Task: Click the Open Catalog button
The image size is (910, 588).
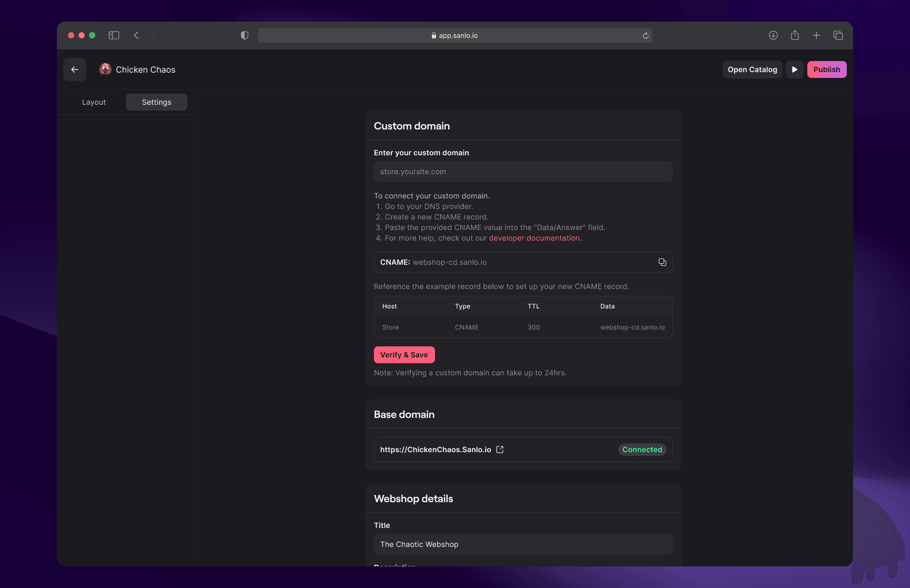Action: [x=753, y=69]
